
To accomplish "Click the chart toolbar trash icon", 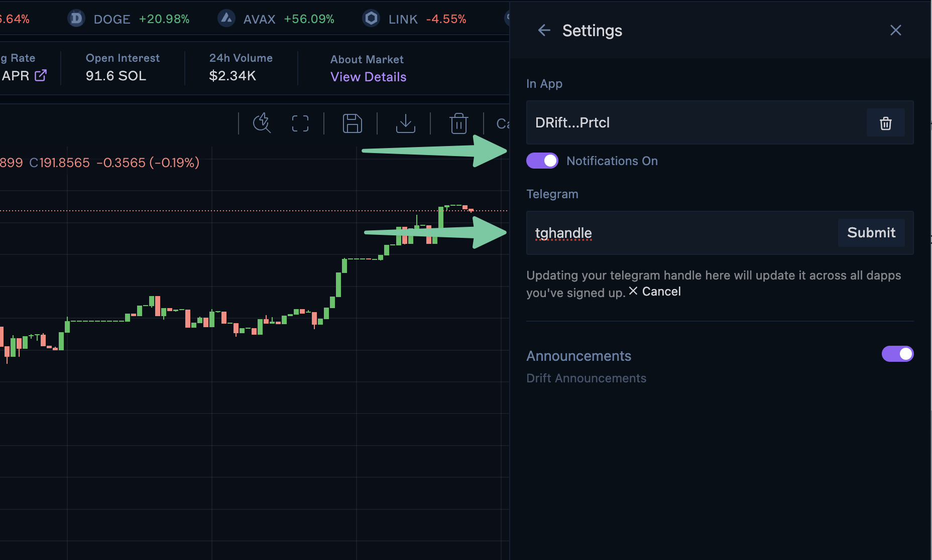I will (458, 123).
